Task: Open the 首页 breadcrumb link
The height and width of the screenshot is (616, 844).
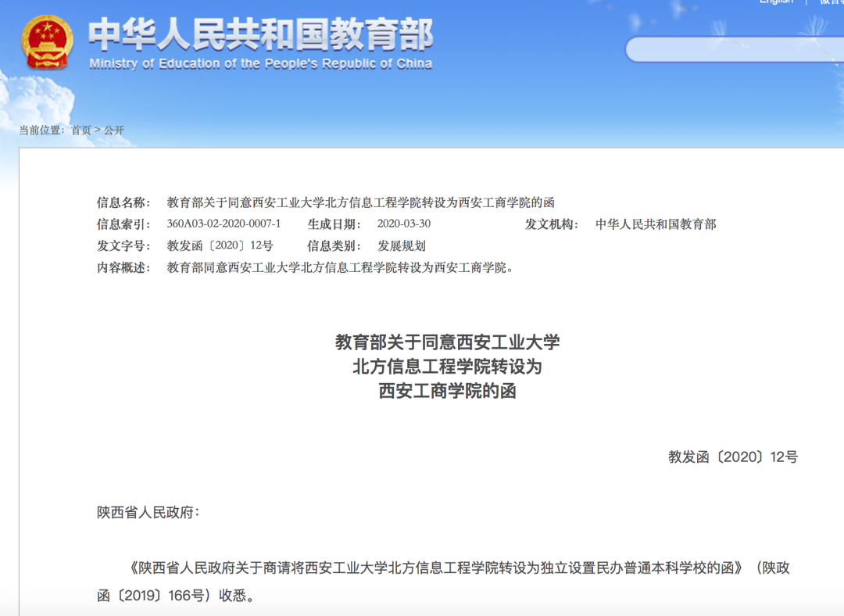Action: (x=81, y=131)
